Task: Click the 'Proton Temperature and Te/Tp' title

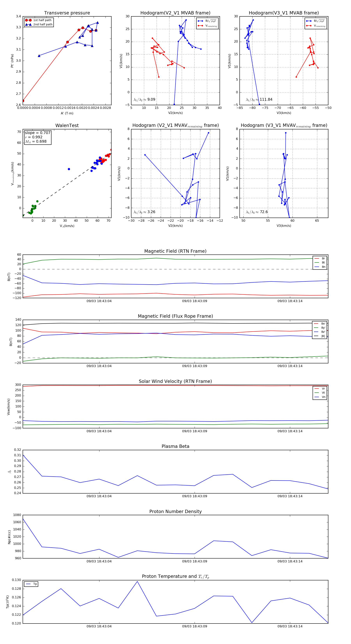Action: point(175,576)
